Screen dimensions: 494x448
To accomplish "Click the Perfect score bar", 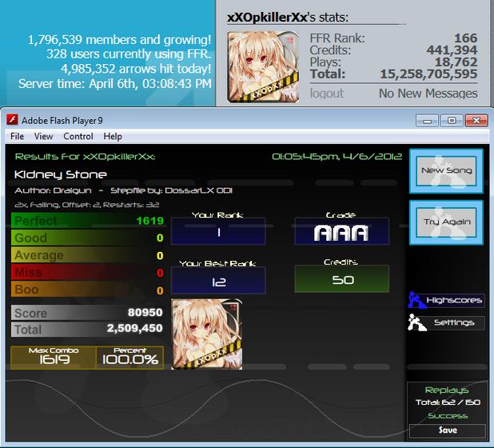I will coord(88,220).
